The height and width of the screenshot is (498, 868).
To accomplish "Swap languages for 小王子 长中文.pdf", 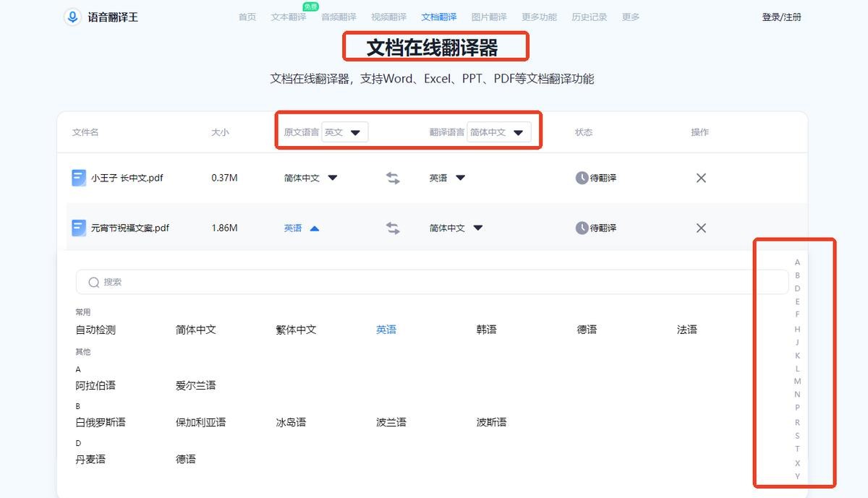I will pyautogui.click(x=393, y=178).
